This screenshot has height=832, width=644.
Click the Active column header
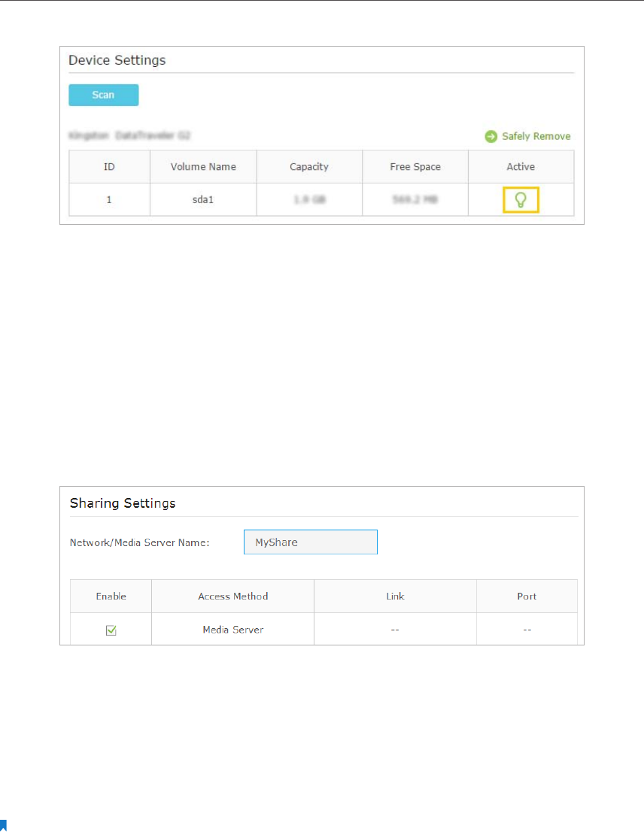coord(521,166)
